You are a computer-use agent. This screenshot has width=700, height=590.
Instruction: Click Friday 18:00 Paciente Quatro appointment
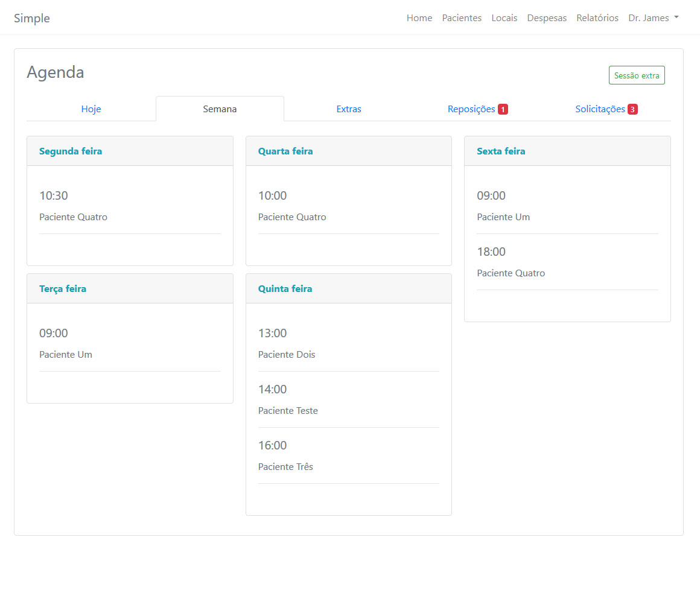(x=511, y=262)
